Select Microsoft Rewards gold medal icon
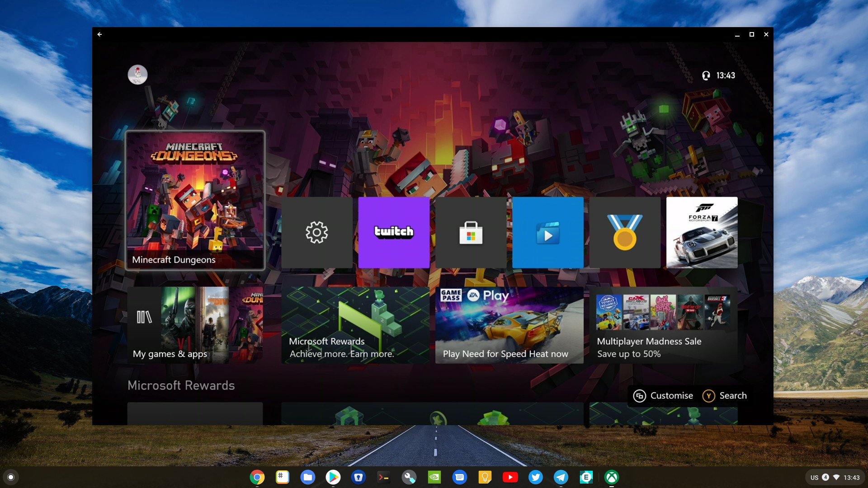Screen dimensions: 868x488 point(624,232)
